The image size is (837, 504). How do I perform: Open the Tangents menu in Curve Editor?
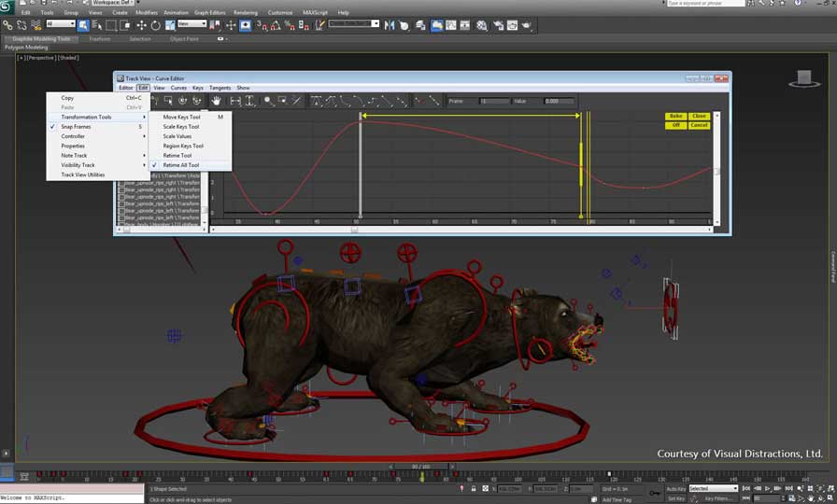tap(220, 88)
